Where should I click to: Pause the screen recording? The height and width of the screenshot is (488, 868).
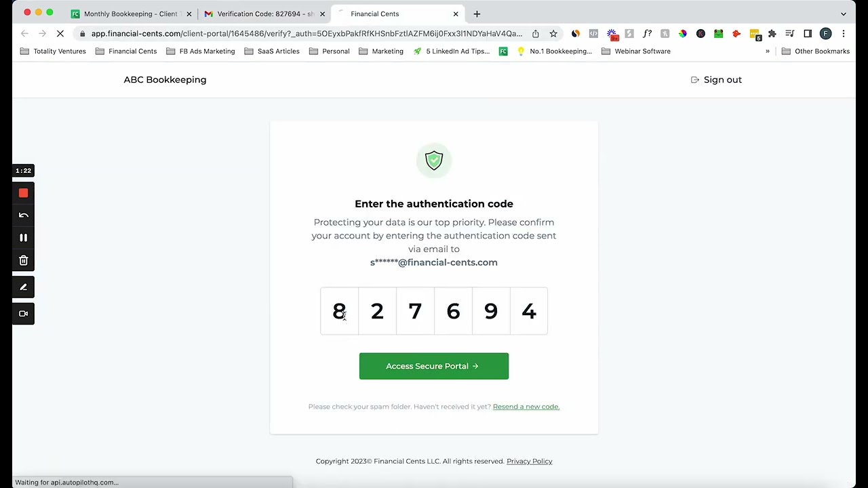pyautogui.click(x=23, y=238)
